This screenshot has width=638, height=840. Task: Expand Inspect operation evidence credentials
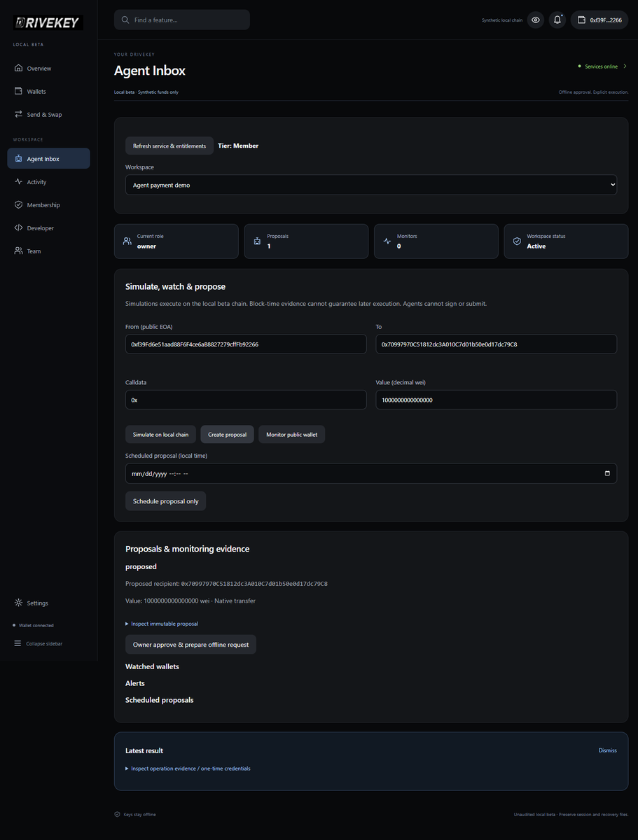point(188,769)
